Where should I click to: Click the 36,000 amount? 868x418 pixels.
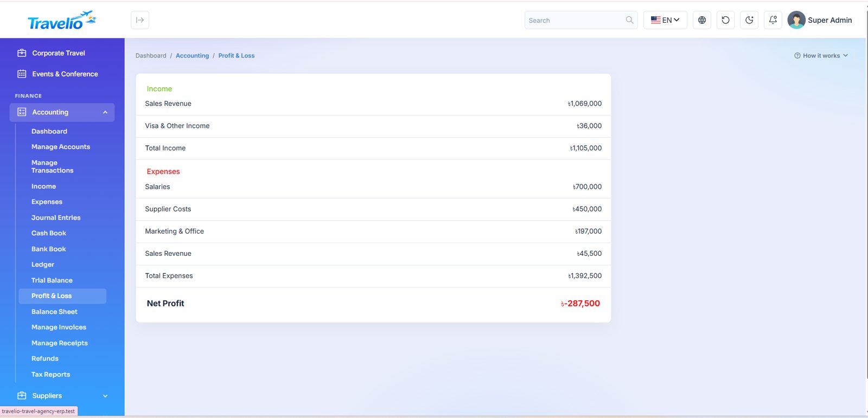click(589, 126)
